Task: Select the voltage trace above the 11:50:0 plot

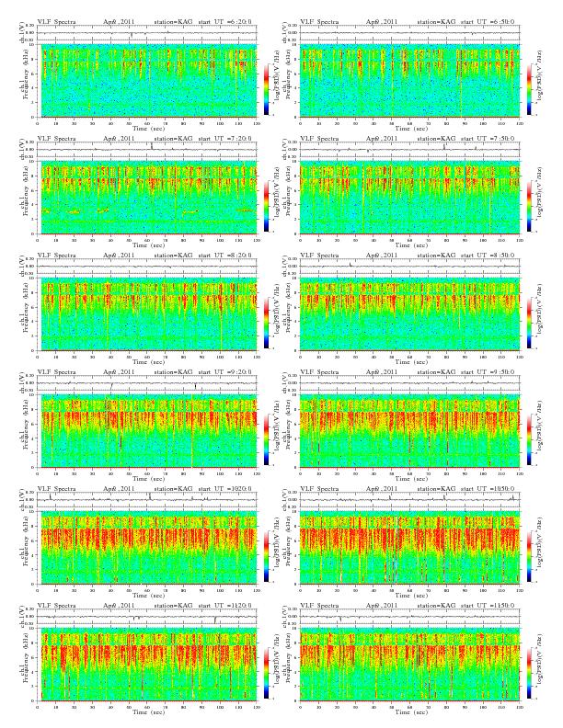Action: [409, 617]
